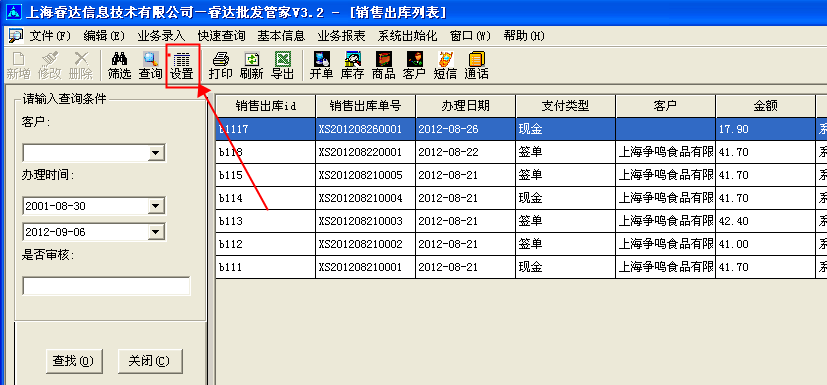Click the amount cell 17.90
Image resolution: width=827 pixels, height=385 pixels.
click(x=765, y=129)
